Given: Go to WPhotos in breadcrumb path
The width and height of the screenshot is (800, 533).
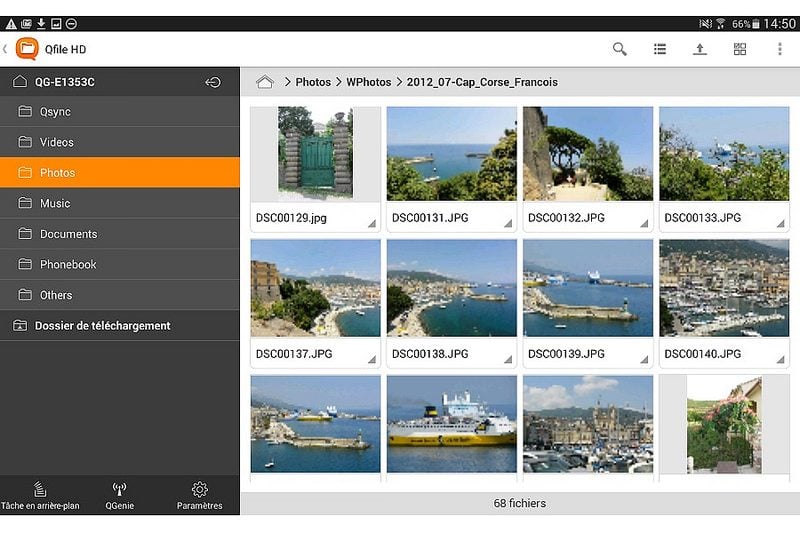Looking at the screenshot, I should 368,82.
